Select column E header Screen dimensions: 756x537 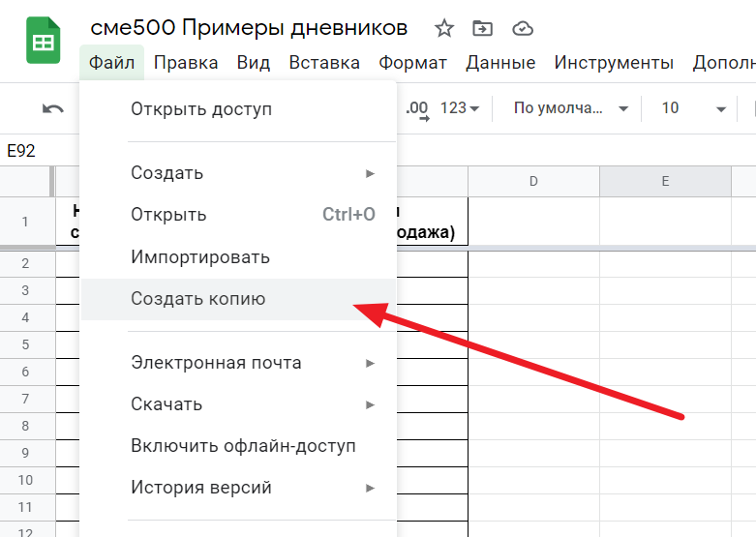[665, 181]
